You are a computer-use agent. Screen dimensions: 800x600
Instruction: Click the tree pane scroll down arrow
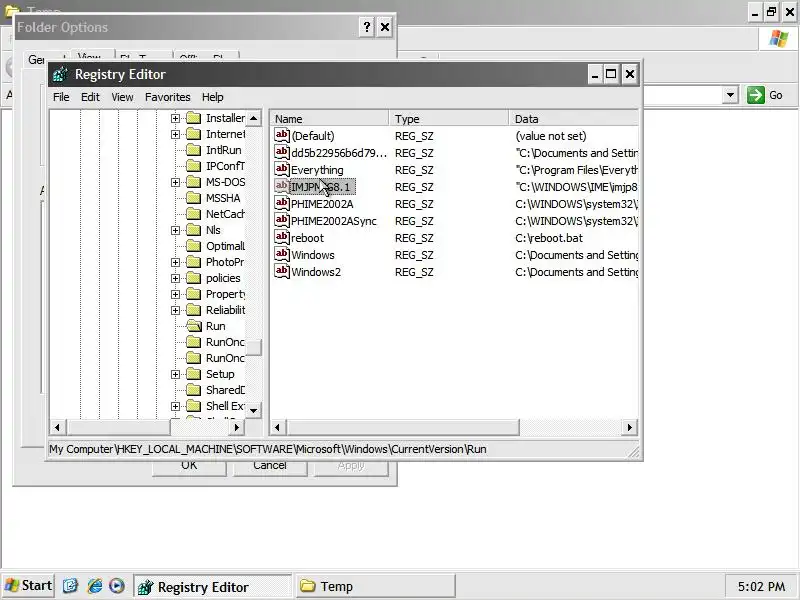(254, 410)
